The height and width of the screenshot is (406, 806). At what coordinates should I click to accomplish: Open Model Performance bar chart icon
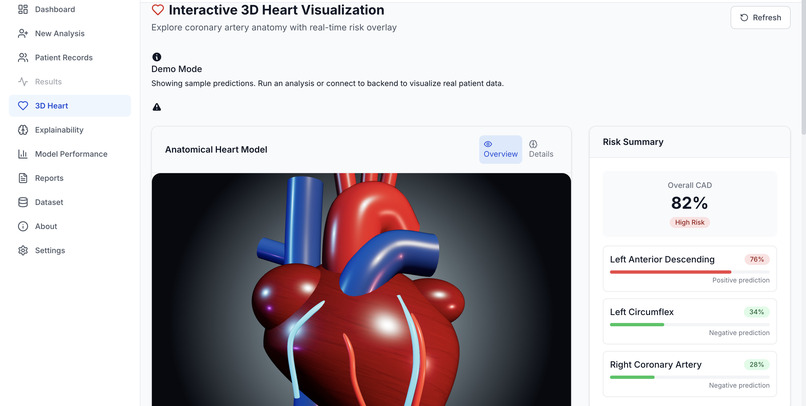point(23,154)
